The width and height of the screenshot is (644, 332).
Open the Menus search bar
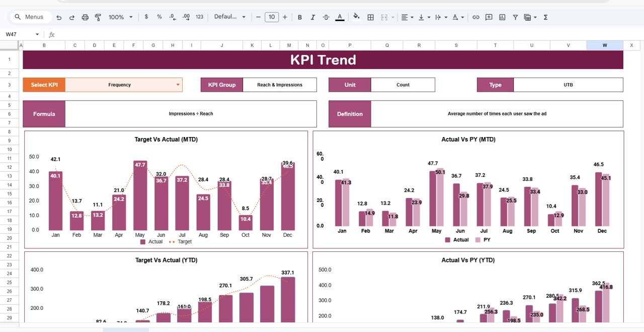pos(30,17)
